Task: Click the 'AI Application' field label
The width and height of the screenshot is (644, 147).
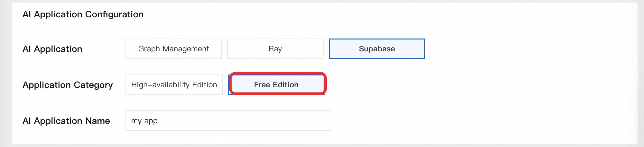Action: click(x=52, y=49)
